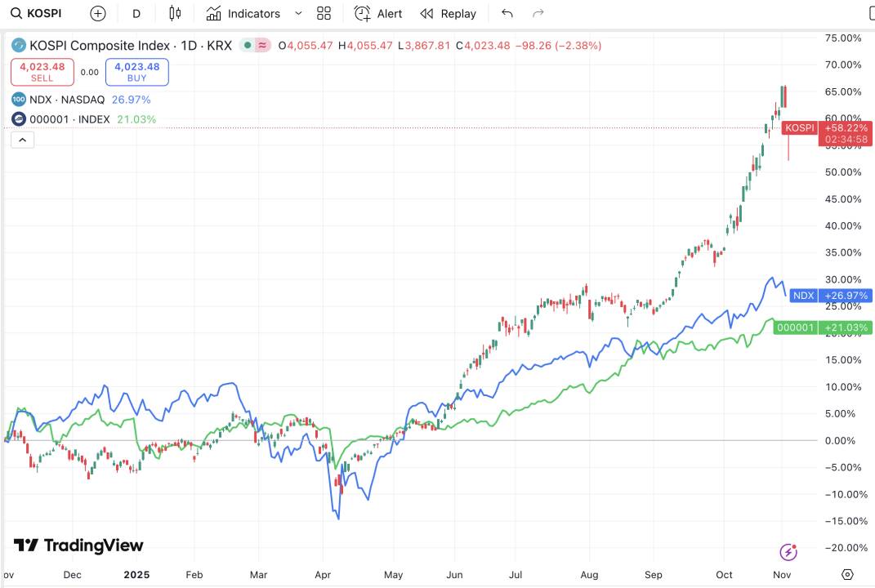Viewport: 875px width, 588px height.
Task: Click the purple lightning assistant icon
Action: 786,552
